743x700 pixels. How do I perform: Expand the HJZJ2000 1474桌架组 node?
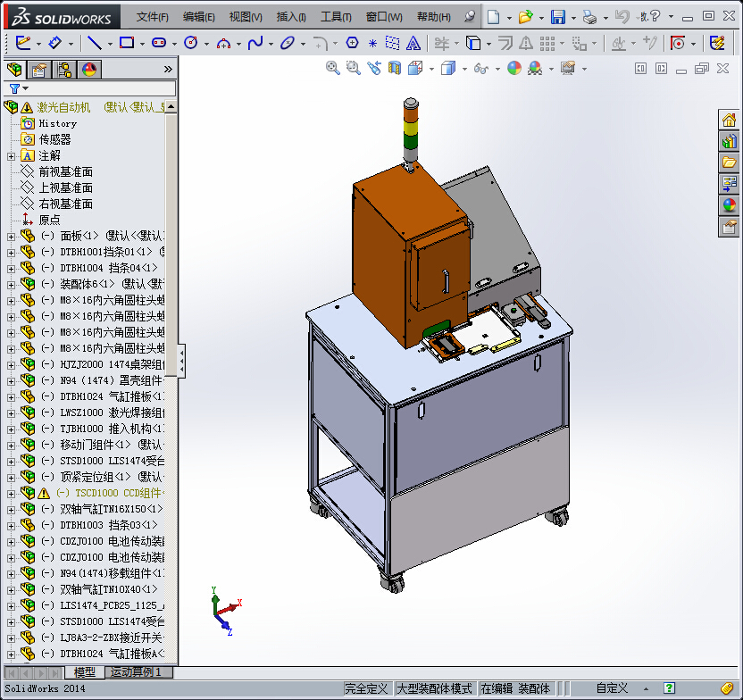point(11,365)
